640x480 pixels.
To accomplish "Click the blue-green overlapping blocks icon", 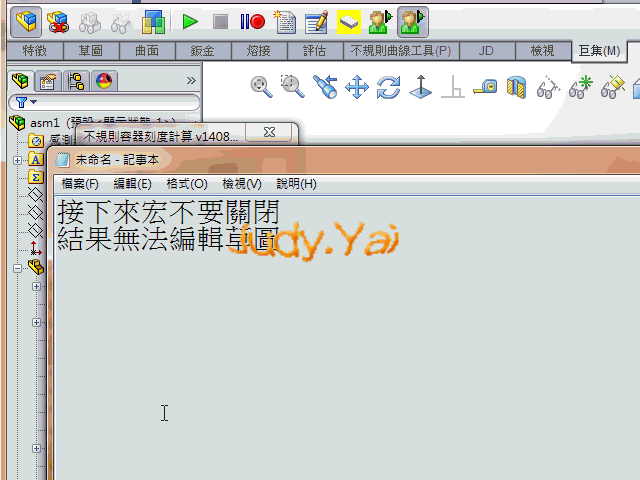I will pyautogui.click(x=153, y=22).
